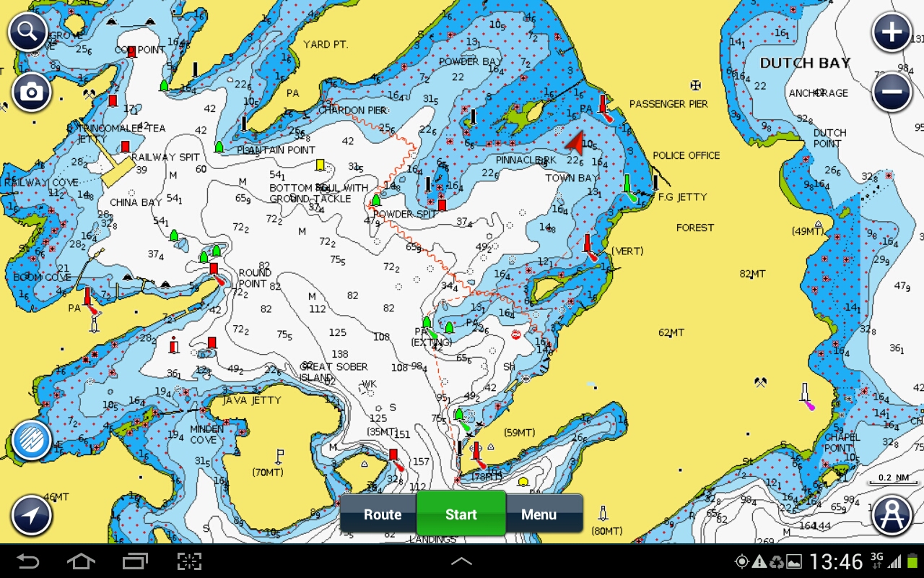Go to the Android home screen
Viewport: 924px width, 578px height.
81,561
